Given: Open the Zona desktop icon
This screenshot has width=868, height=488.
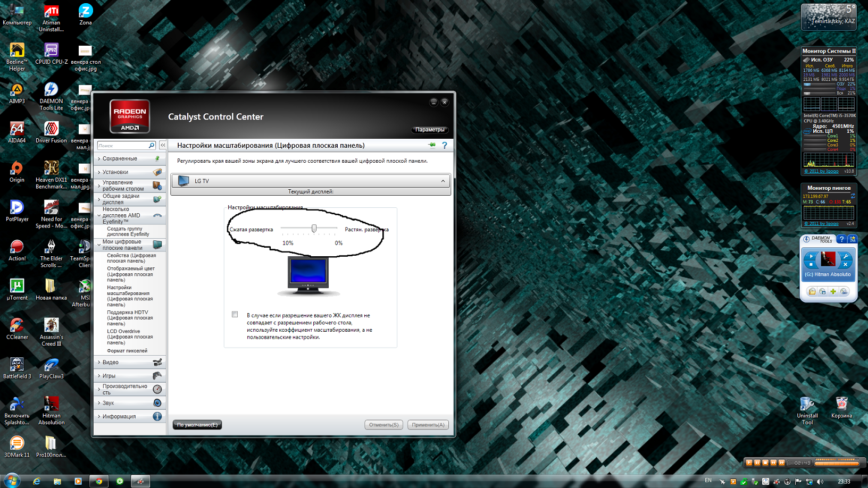Looking at the screenshot, I should (x=86, y=15).
